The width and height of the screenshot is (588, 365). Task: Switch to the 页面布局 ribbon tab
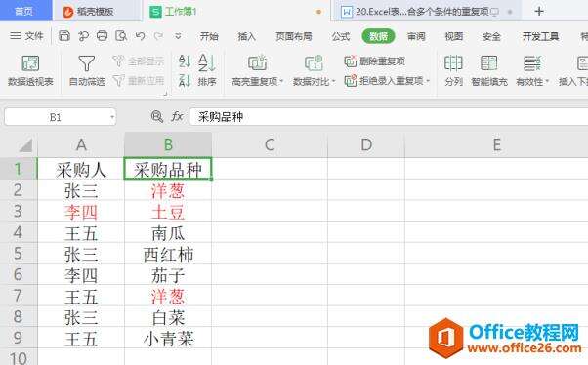coord(294,36)
